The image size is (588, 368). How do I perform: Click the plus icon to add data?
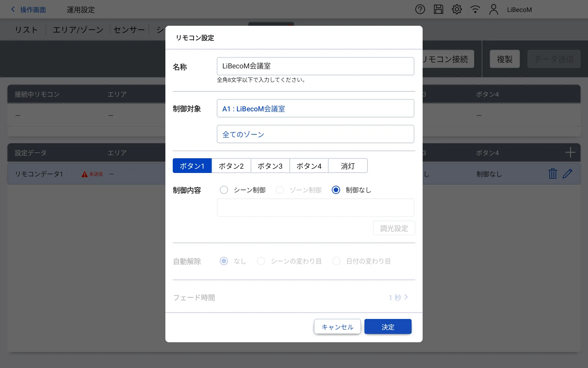pos(570,152)
